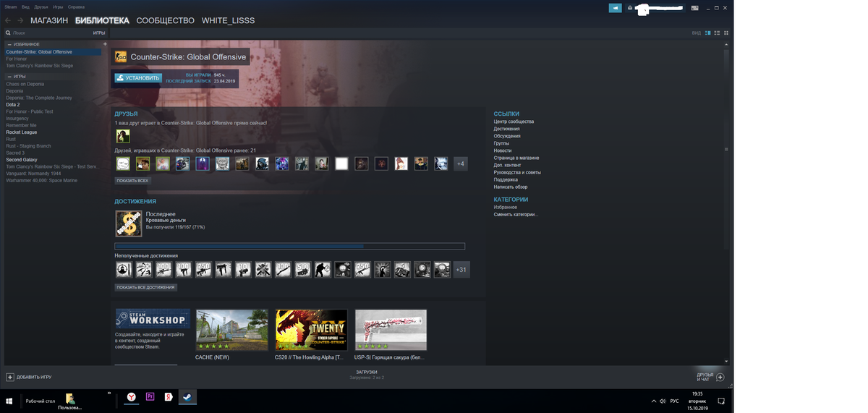Open ДРУЗЬЯ И ЧАТ plus icon
The width and height of the screenshot is (868, 413).
(x=720, y=377)
